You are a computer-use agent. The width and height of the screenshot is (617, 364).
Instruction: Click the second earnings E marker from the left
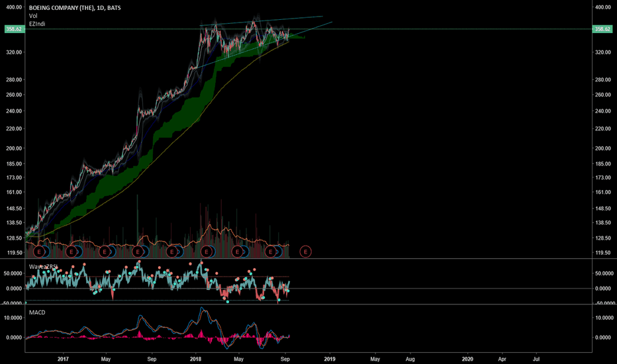click(x=71, y=251)
